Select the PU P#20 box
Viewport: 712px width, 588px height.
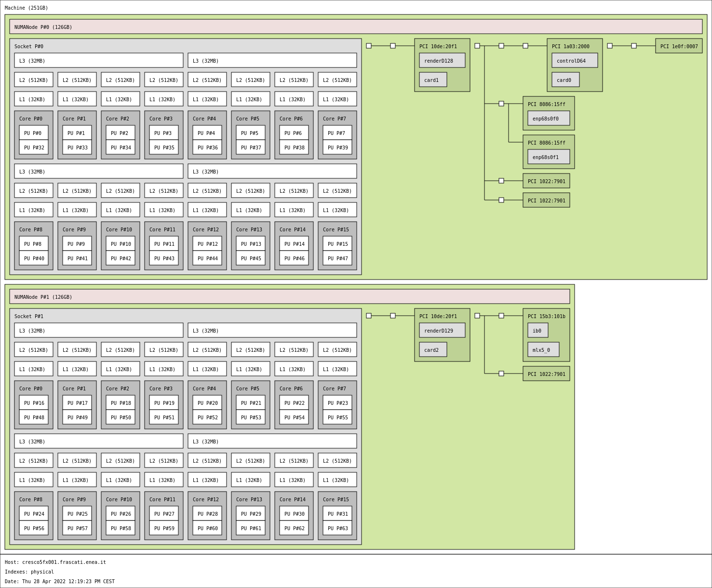click(207, 402)
